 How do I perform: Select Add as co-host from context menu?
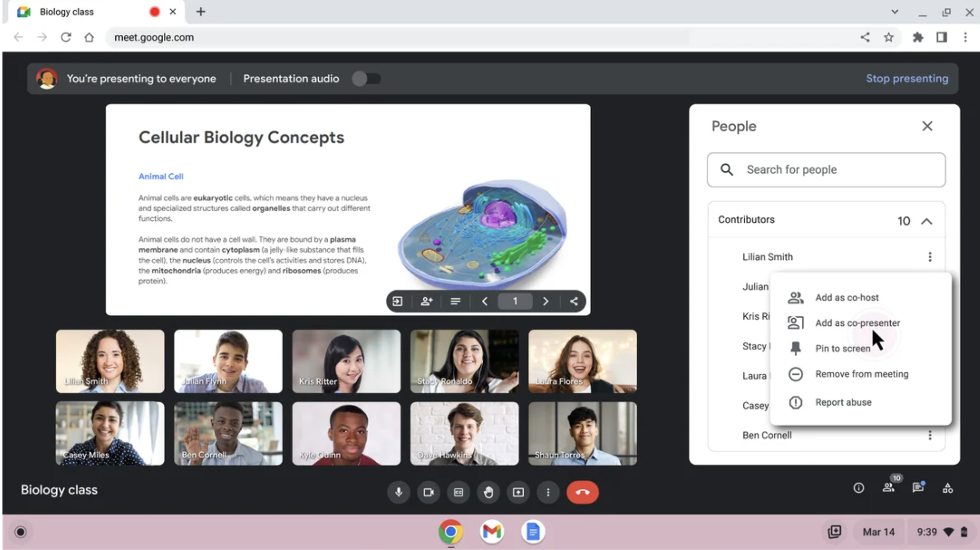click(847, 297)
